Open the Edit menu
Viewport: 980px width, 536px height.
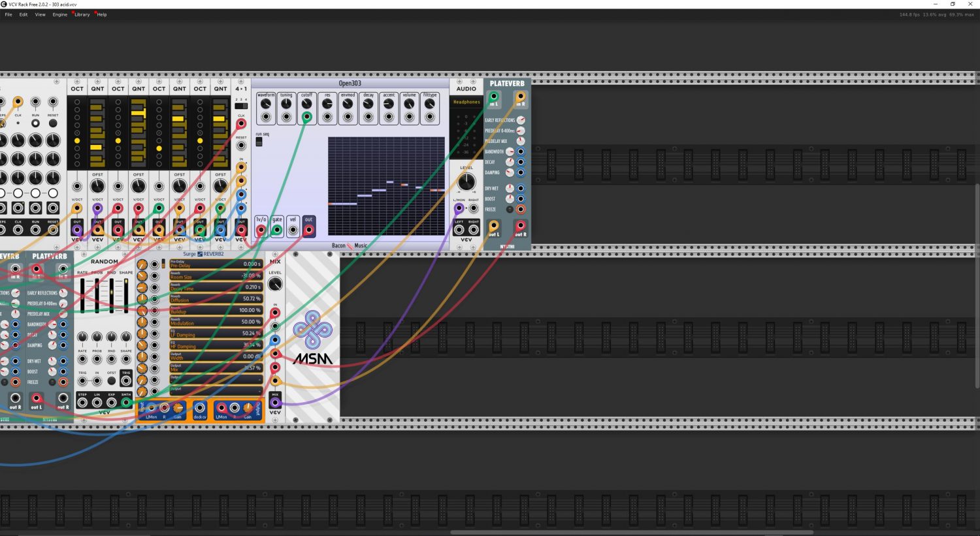point(24,14)
